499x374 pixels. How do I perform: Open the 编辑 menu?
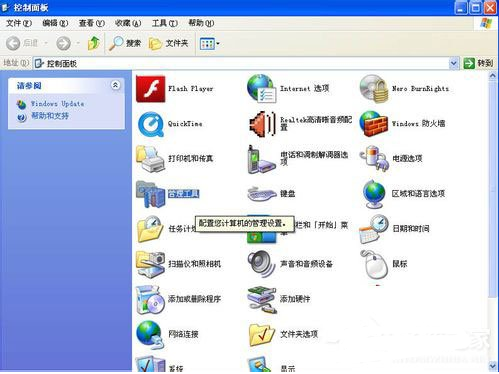(55, 23)
